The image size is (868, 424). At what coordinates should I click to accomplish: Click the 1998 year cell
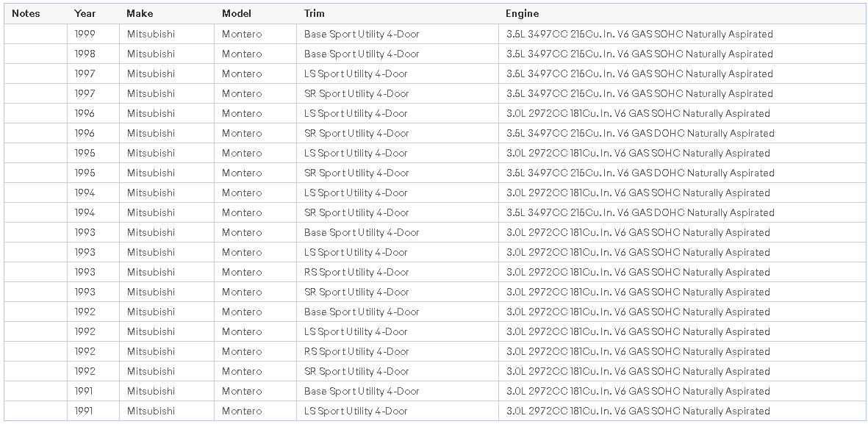pos(85,54)
